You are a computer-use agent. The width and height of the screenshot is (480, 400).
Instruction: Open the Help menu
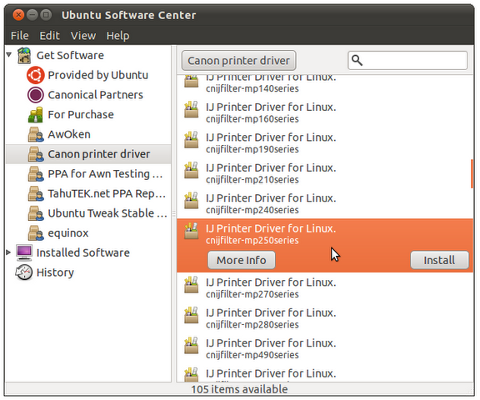(x=118, y=36)
